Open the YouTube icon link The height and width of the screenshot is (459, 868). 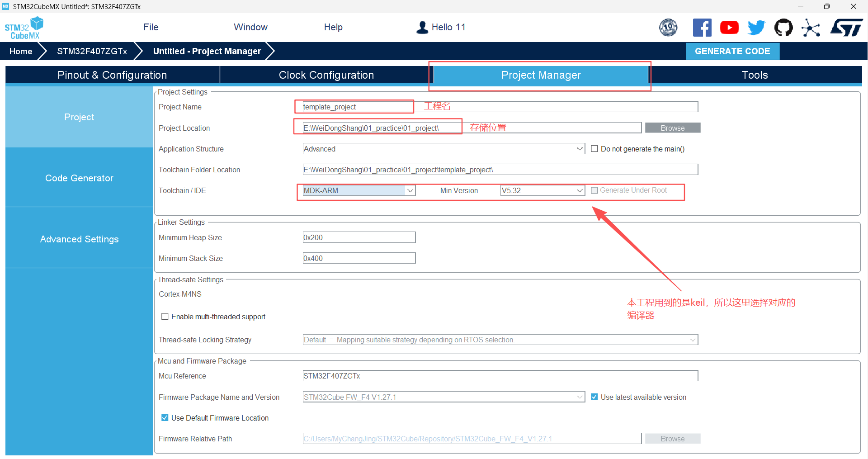[x=729, y=28]
